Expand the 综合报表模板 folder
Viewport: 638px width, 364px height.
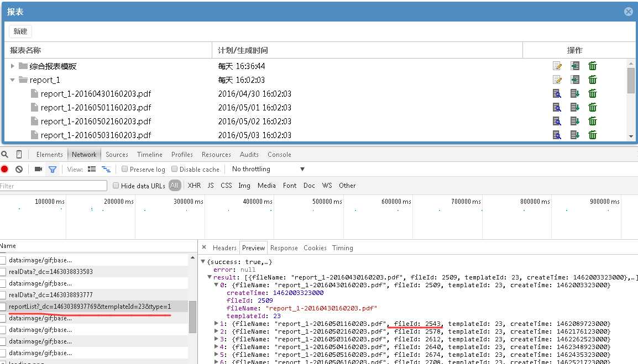coord(13,66)
